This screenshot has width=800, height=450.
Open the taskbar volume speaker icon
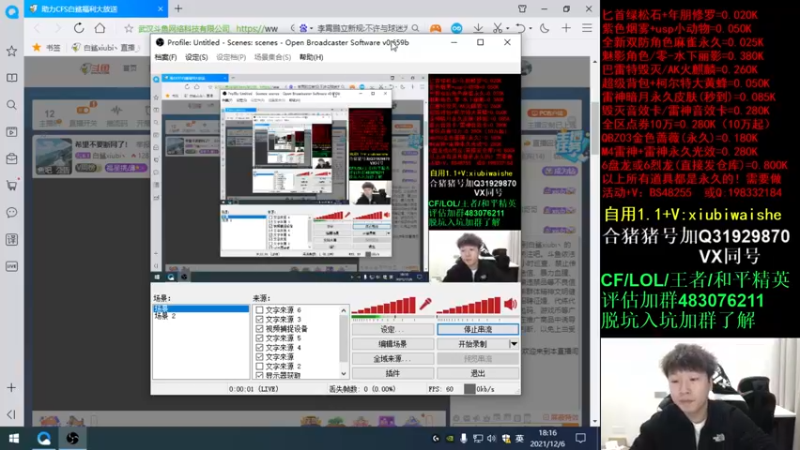(x=491, y=438)
